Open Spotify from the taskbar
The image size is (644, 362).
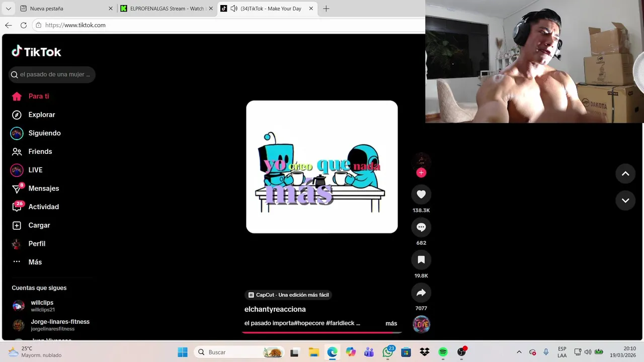(443, 352)
